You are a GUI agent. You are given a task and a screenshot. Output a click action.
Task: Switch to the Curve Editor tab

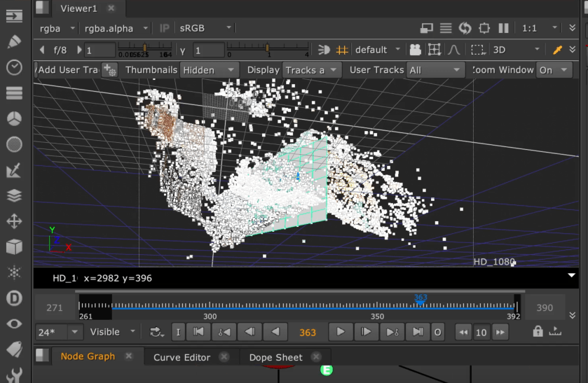click(x=182, y=357)
